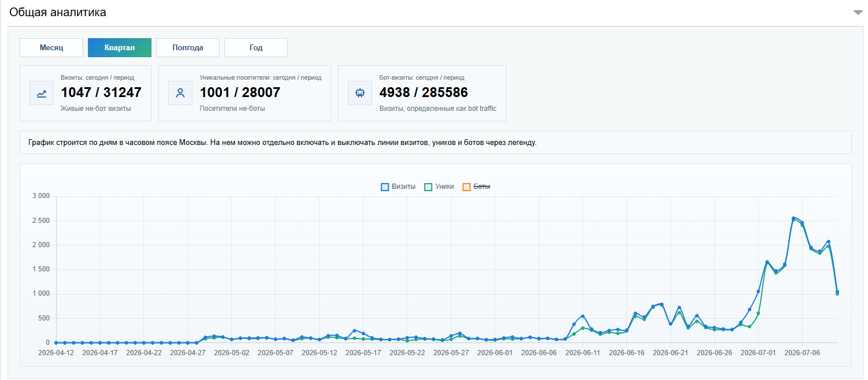Viewport: 868px width, 380px height.
Task: Click the green Уники legend color box
Action: [428, 187]
